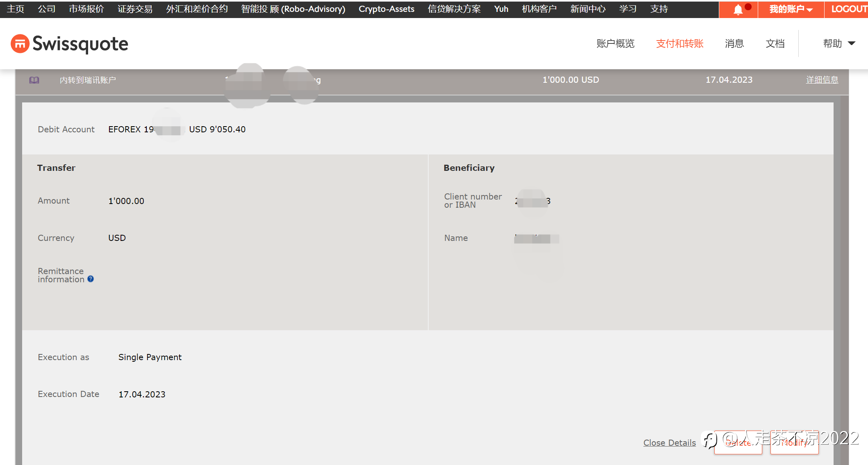This screenshot has width=868, height=465.
Task: Open 证券交易 menu in the top bar
Action: 135,9
